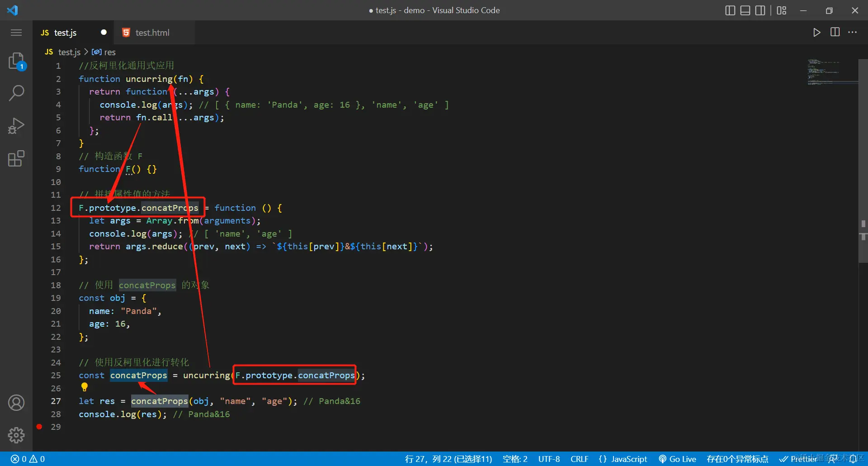Image resolution: width=868 pixels, height=466 pixels.
Task: Open the Run and Debug view
Action: tap(16, 126)
